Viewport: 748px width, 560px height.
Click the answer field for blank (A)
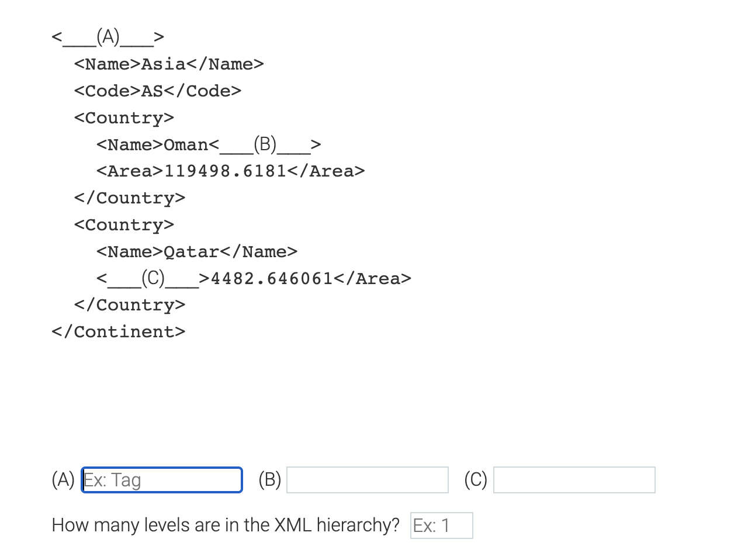[162, 480]
